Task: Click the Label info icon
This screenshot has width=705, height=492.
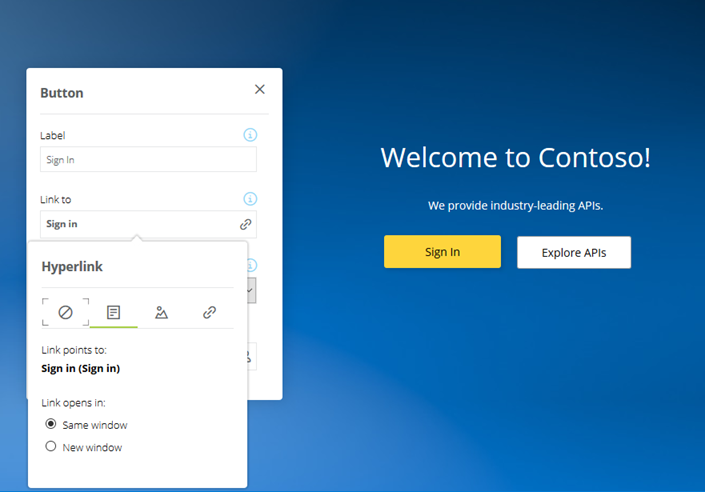Action: coord(250,134)
